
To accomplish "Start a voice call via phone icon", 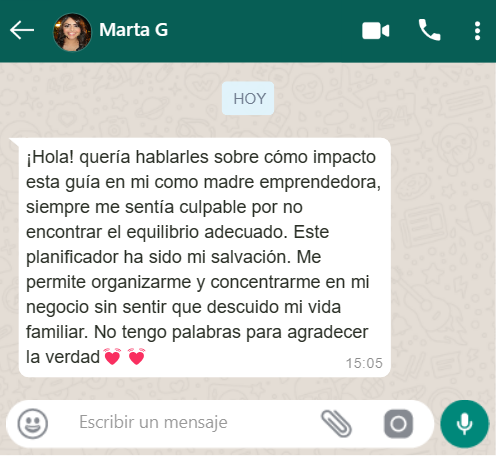I will tap(429, 30).
